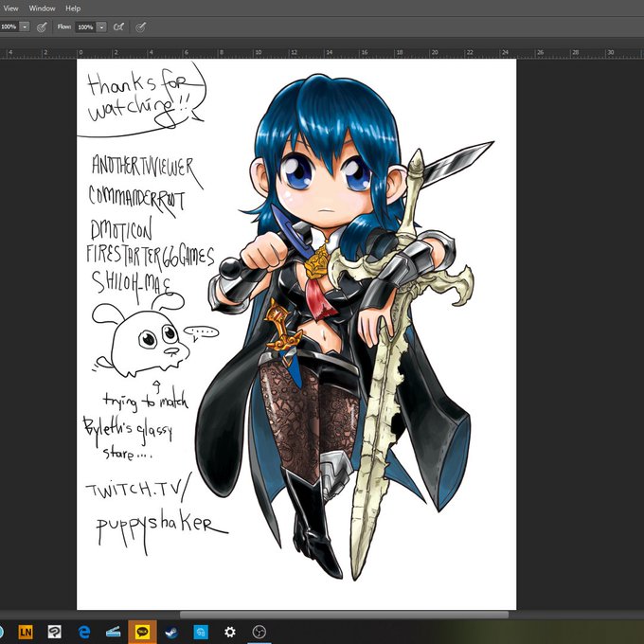Screen dimensions: 644x644
Task: Toggle the airbrush build-up icon
Action: [x=118, y=27]
